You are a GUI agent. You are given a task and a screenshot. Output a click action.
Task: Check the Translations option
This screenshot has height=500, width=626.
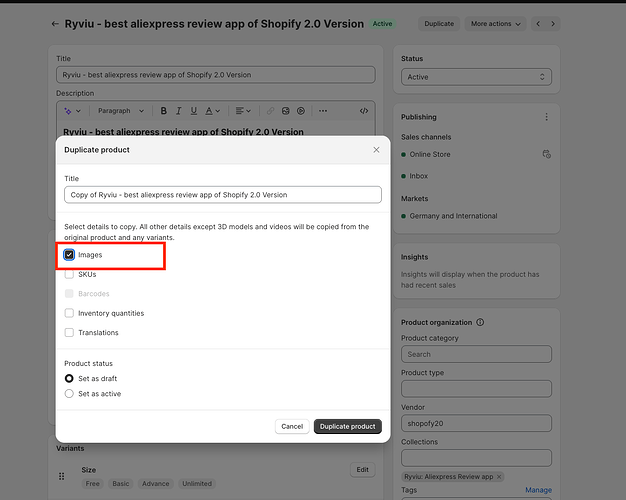(69, 332)
